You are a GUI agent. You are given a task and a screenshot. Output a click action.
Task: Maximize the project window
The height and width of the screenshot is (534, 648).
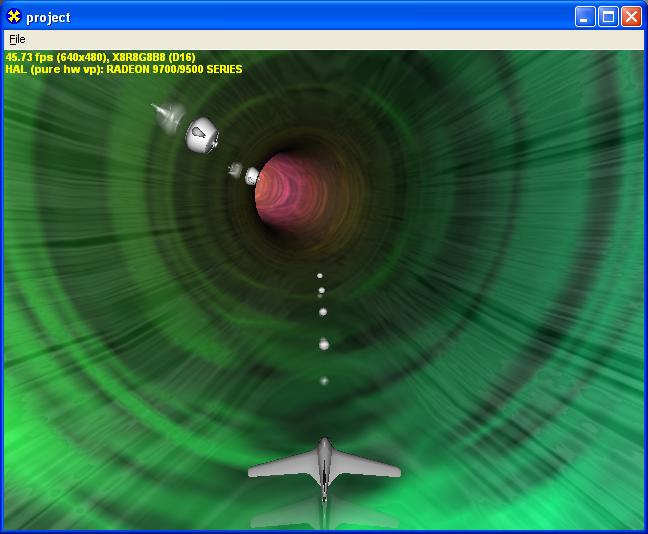608,17
